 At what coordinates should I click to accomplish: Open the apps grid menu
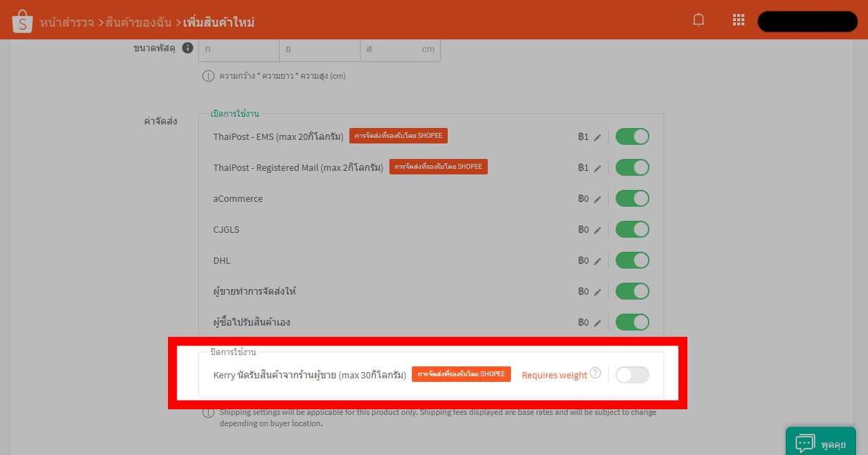[739, 20]
